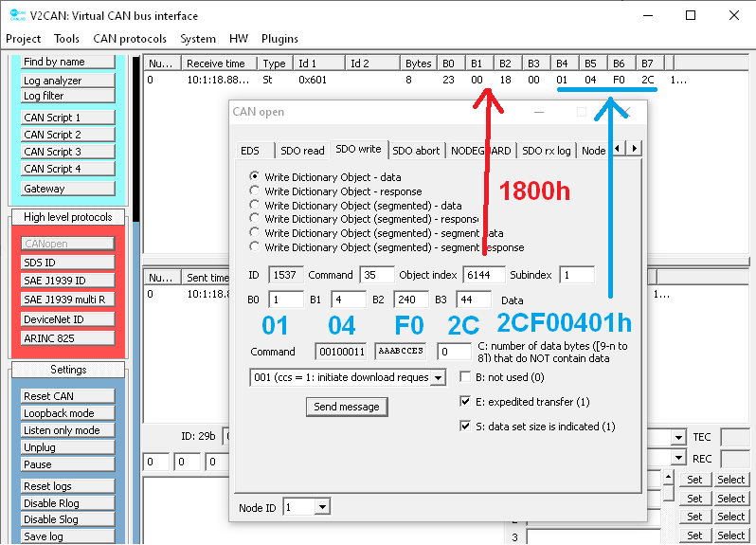Open the DeviceNet ID protocol
756x545 pixels.
coord(67,319)
